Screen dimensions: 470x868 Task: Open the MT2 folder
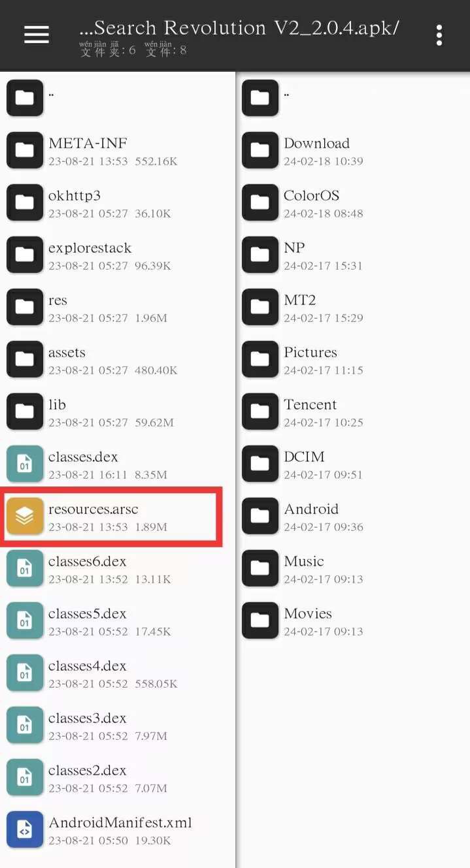click(353, 307)
